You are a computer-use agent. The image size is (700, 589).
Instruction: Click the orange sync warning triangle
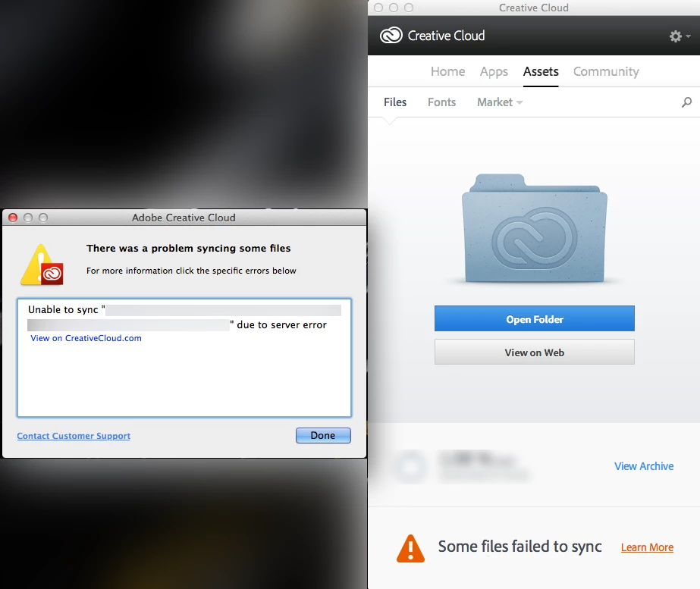click(x=410, y=548)
